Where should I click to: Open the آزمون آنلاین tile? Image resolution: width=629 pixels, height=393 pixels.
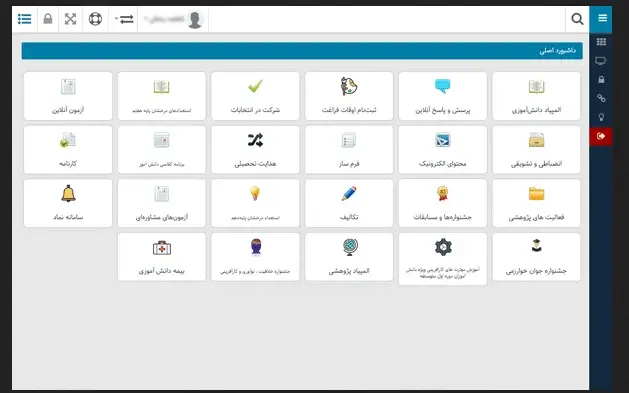[68, 96]
